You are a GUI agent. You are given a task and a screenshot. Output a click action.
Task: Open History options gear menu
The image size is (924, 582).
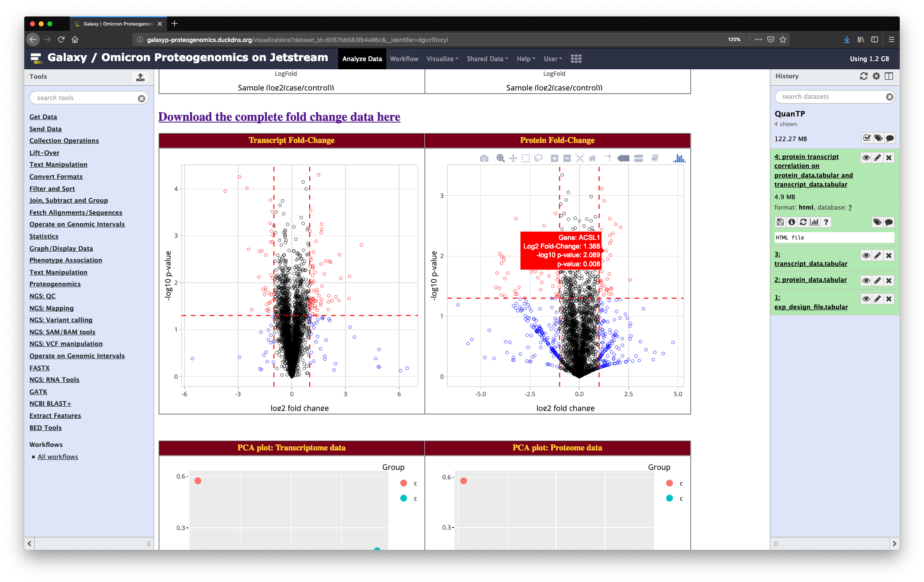(x=876, y=76)
